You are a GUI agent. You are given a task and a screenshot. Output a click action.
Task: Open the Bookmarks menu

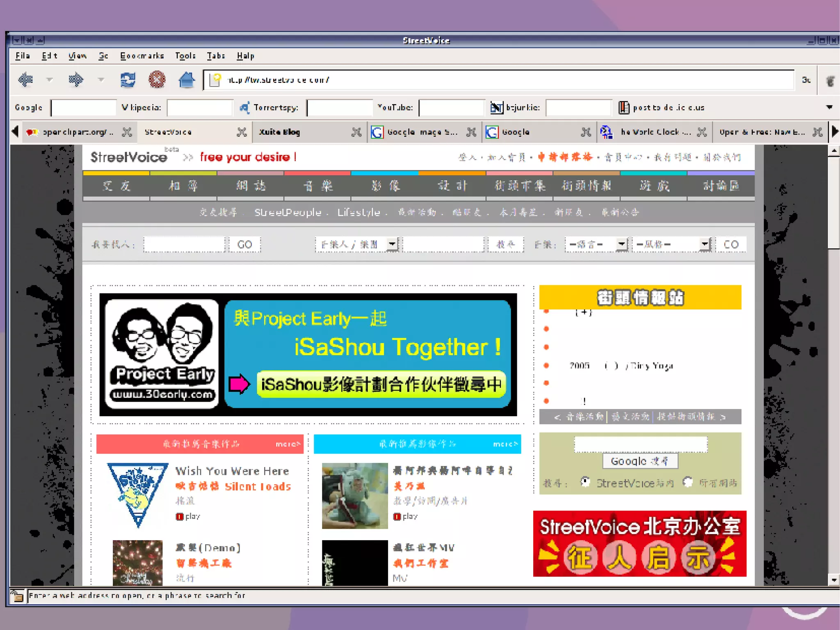pyautogui.click(x=142, y=56)
